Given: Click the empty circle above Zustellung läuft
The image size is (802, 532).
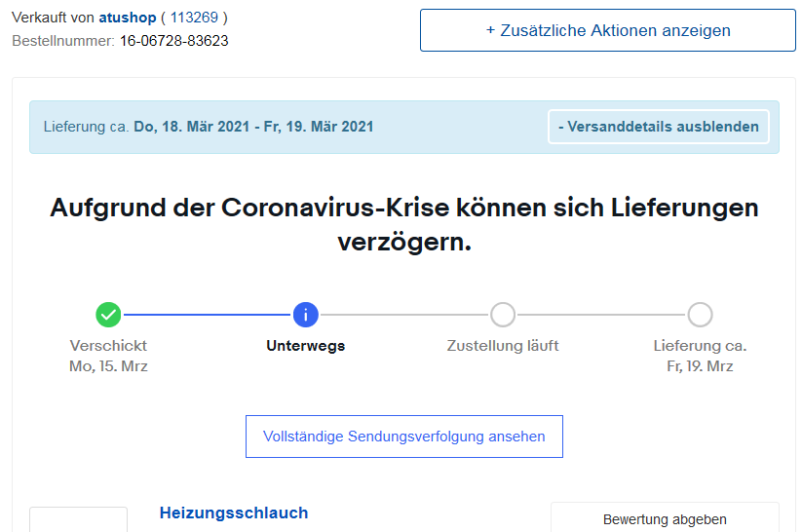Looking at the screenshot, I should [x=503, y=315].
